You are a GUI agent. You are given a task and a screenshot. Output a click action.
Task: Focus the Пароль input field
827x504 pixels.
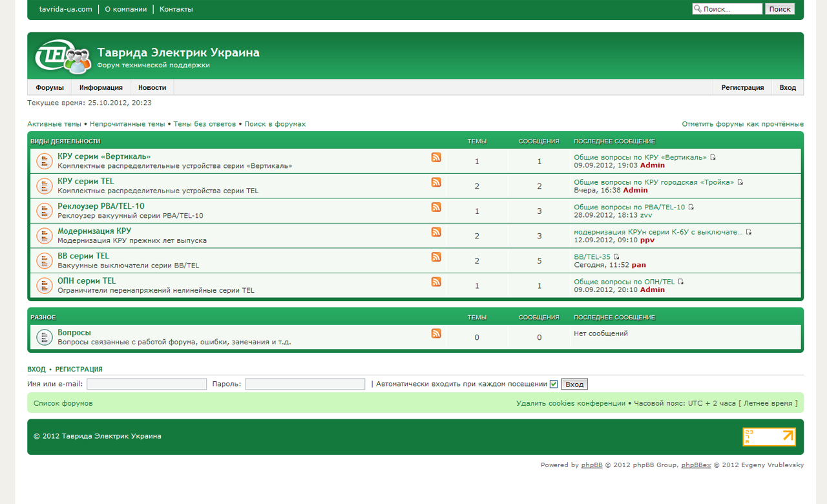305,384
